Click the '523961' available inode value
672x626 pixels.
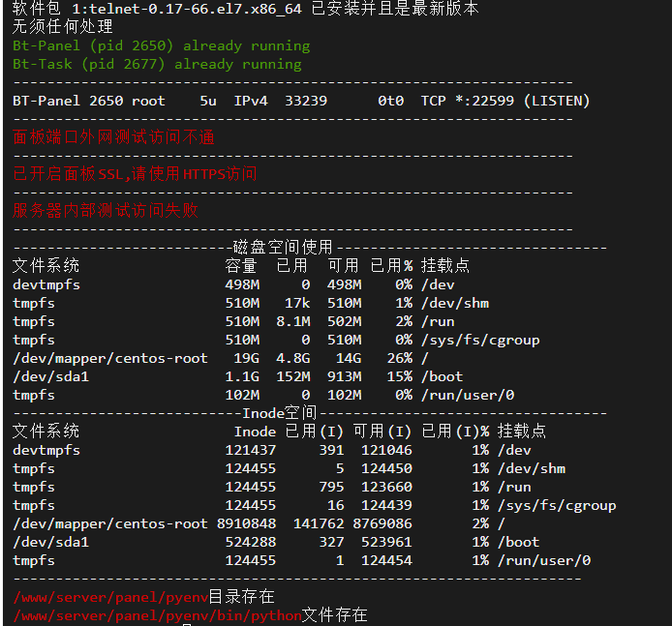pos(386,542)
